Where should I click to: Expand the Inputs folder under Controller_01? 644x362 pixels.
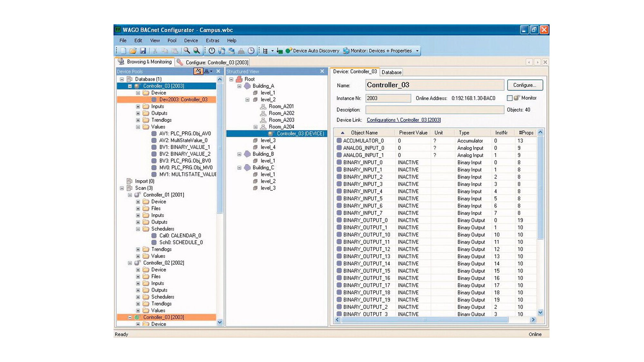[x=138, y=215]
